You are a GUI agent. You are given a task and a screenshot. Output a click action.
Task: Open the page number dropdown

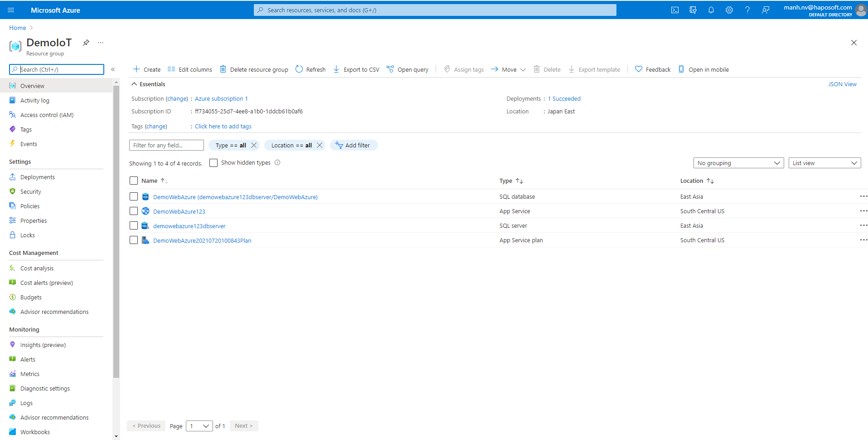click(199, 426)
